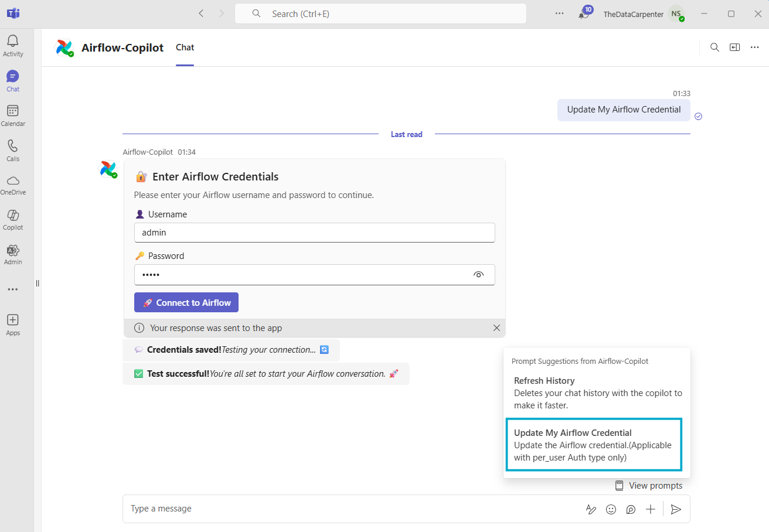Open Settings and more in title bar
Screen dimensions: 769x532
coord(560,13)
